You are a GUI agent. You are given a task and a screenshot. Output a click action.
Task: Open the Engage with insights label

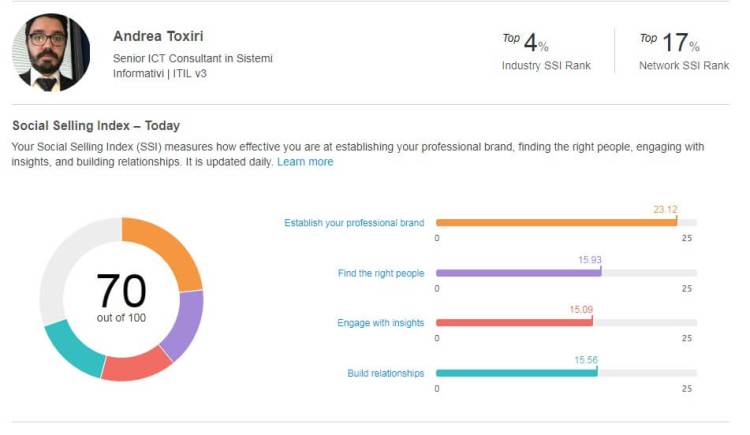381,323
